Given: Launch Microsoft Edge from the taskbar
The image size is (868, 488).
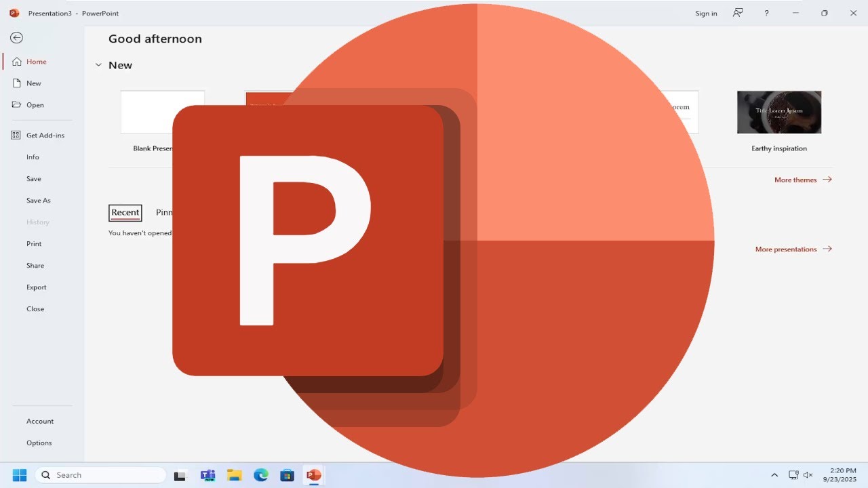Looking at the screenshot, I should click(x=261, y=476).
